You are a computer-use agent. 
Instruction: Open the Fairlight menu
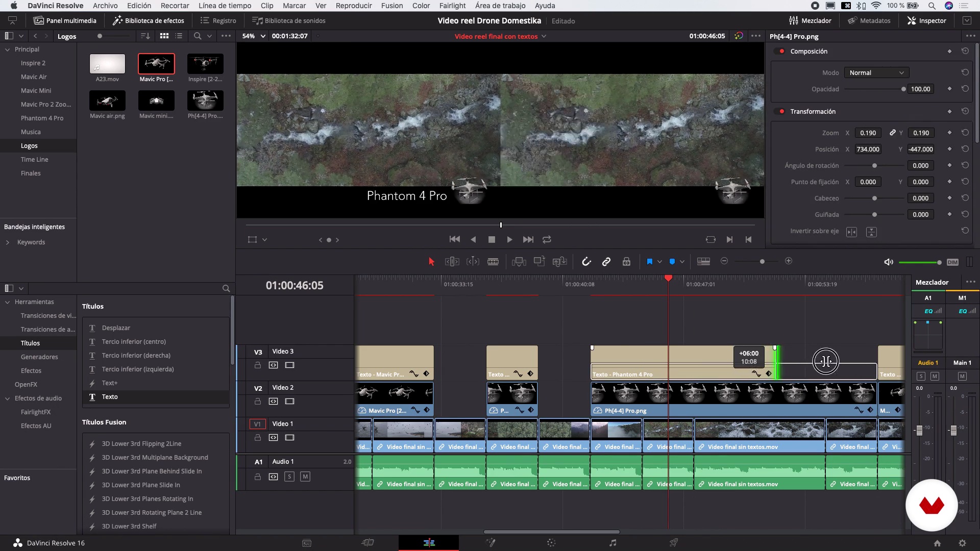pos(452,6)
